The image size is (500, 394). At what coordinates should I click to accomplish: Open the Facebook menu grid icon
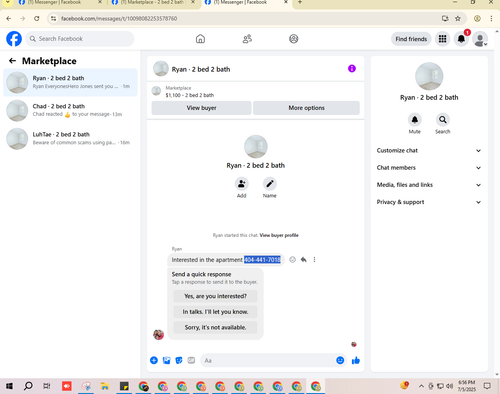(442, 39)
